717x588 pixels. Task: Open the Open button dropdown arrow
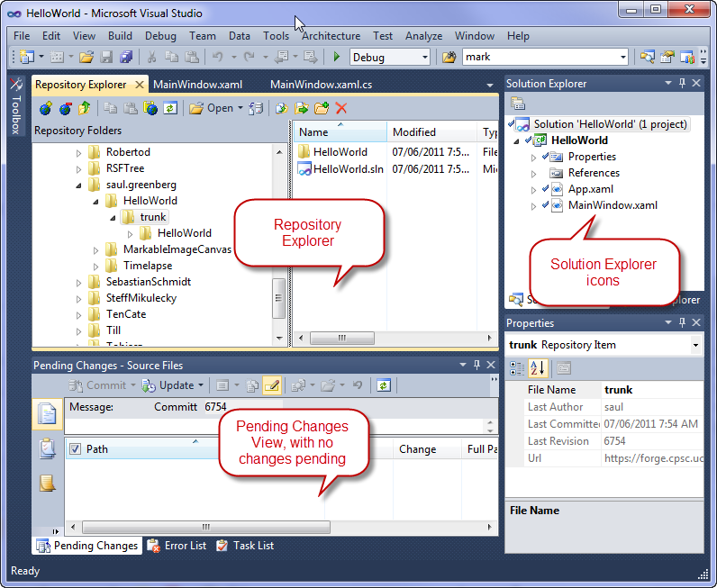(x=241, y=108)
